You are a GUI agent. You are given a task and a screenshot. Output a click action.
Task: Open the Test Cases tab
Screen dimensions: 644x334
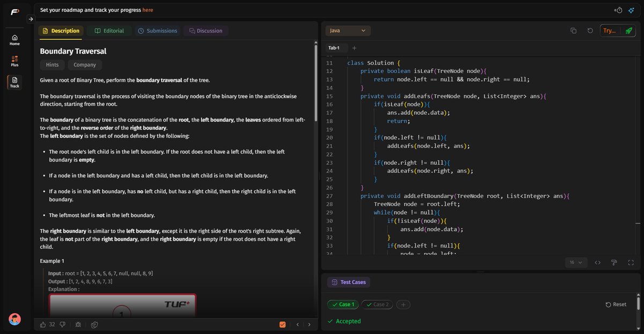[348, 282]
